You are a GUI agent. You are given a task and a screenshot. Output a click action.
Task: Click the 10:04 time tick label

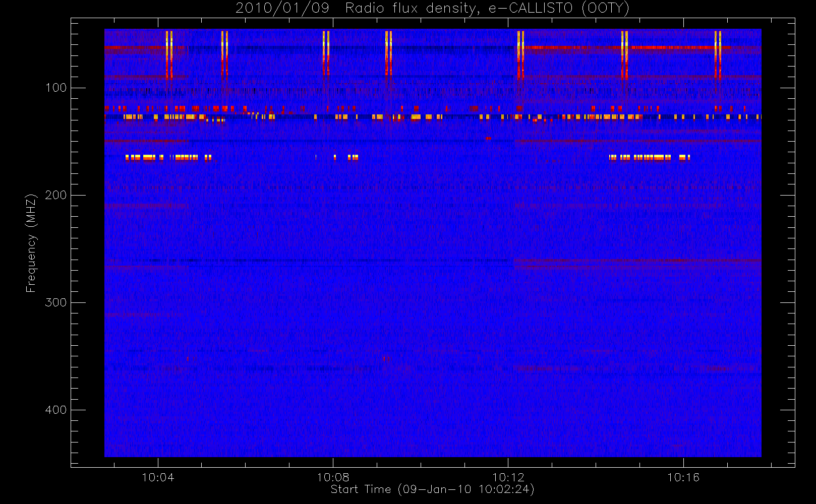click(x=158, y=477)
